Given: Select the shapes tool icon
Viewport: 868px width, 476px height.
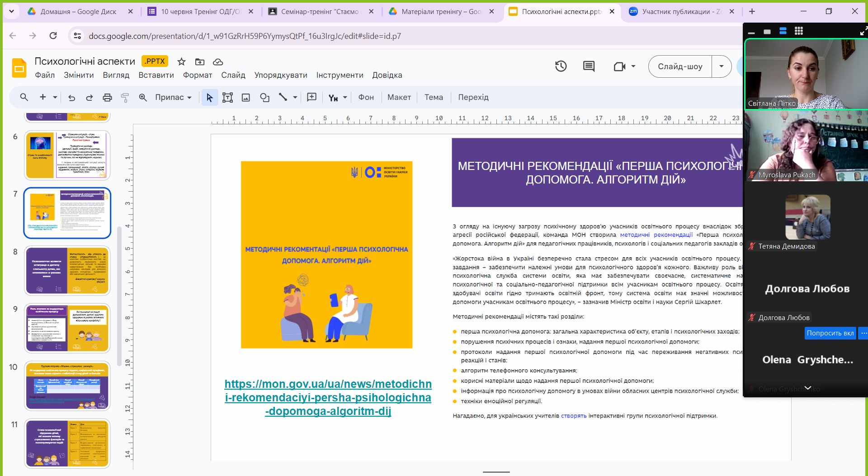Looking at the screenshot, I should coord(264,97).
